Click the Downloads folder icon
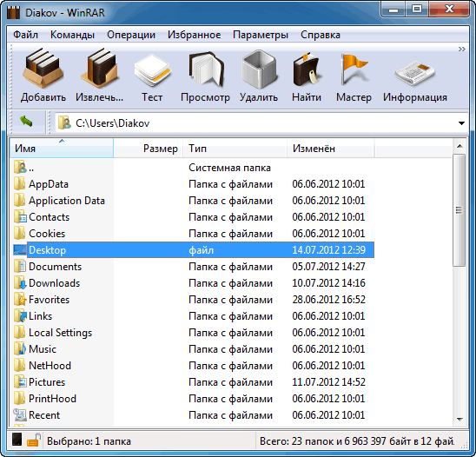This screenshot has width=476, height=457. click(x=20, y=282)
